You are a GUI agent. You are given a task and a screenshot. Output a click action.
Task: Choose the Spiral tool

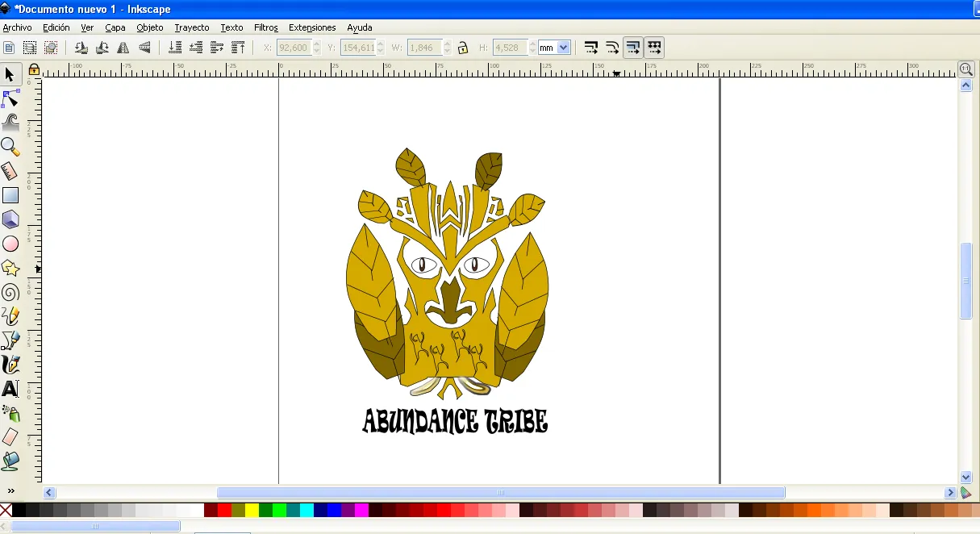10,292
